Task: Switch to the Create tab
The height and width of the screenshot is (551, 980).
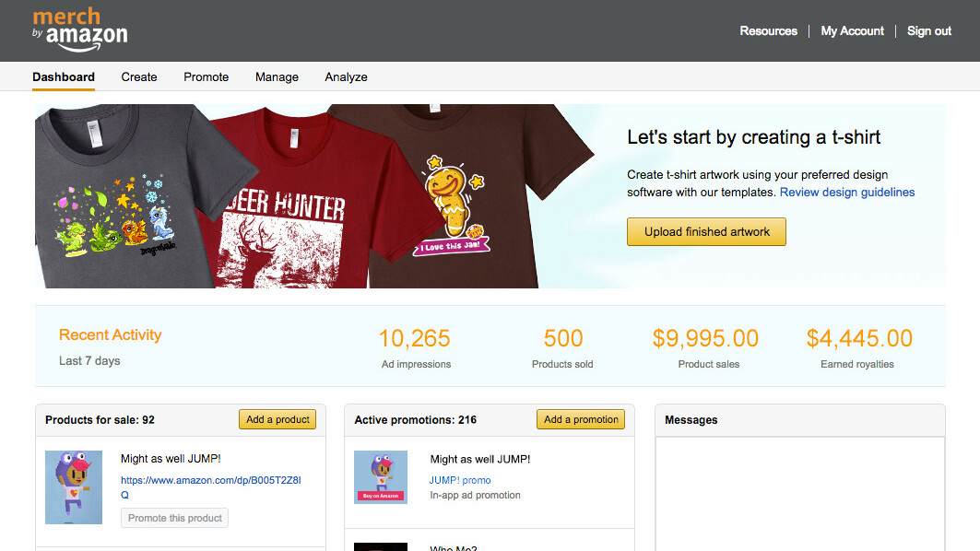Action: point(139,76)
